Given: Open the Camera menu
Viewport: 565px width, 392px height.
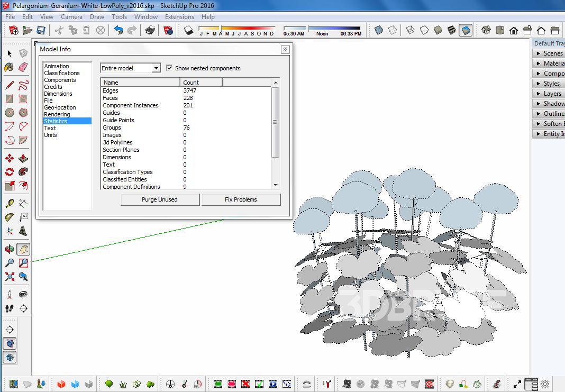Looking at the screenshot, I should [71, 17].
